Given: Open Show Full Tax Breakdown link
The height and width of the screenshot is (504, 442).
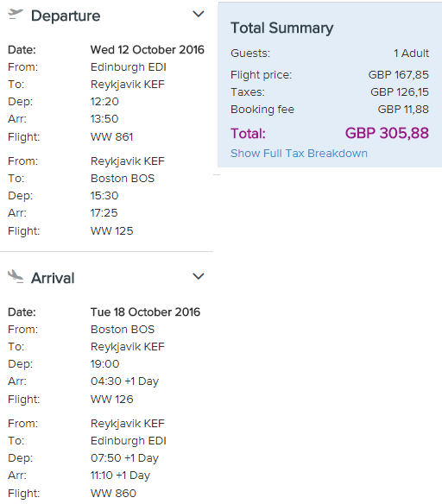Looking at the screenshot, I should (x=299, y=154).
